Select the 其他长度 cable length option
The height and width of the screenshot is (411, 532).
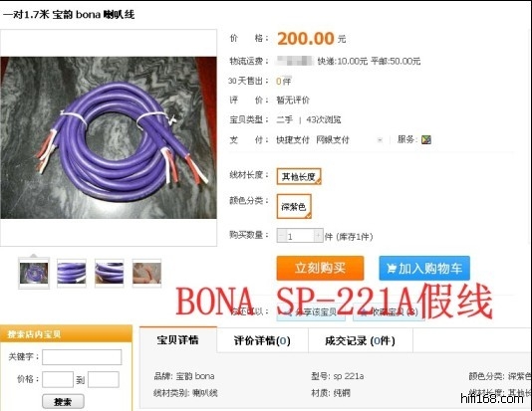pos(299,176)
